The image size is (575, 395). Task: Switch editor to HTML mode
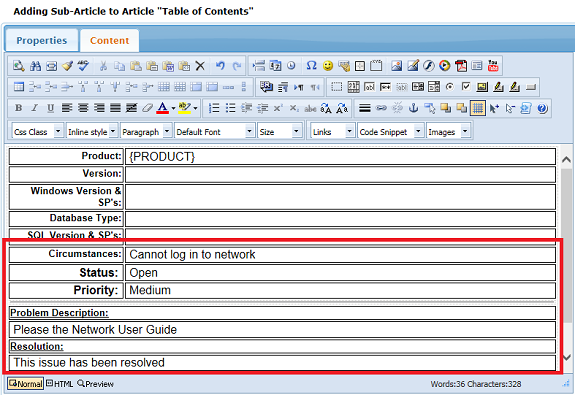(60, 384)
